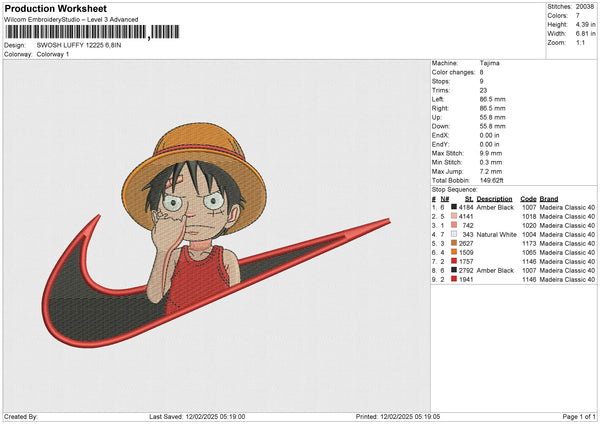Select the Color changes value 8
The image size is (600, 424).
pos(481,72)
